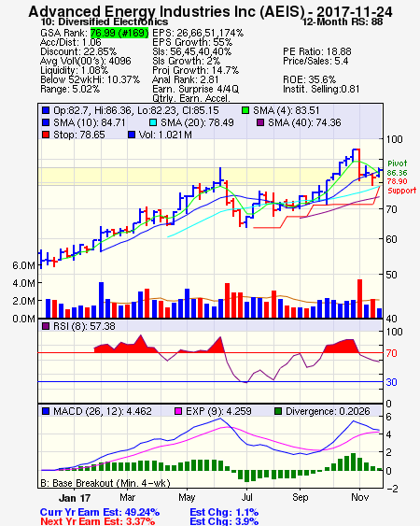This screenshot has width=420, height=526.
Task: Click the blue 30 RSI oversold level label
Action: [391, 382]
